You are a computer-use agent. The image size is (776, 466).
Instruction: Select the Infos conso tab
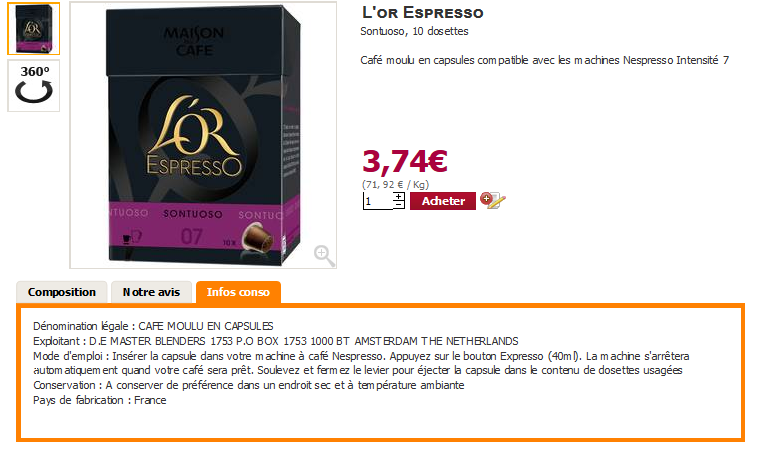238,292
